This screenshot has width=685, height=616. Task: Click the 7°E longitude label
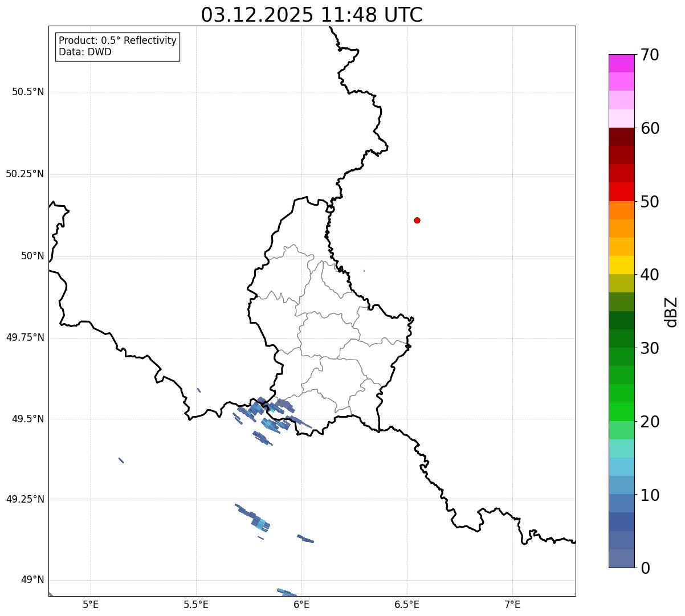pyautogui.click(x=512, y=604)
